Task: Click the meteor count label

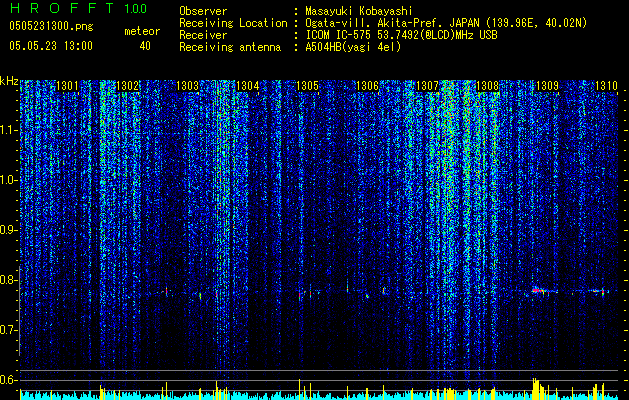Action: (142, 31)
